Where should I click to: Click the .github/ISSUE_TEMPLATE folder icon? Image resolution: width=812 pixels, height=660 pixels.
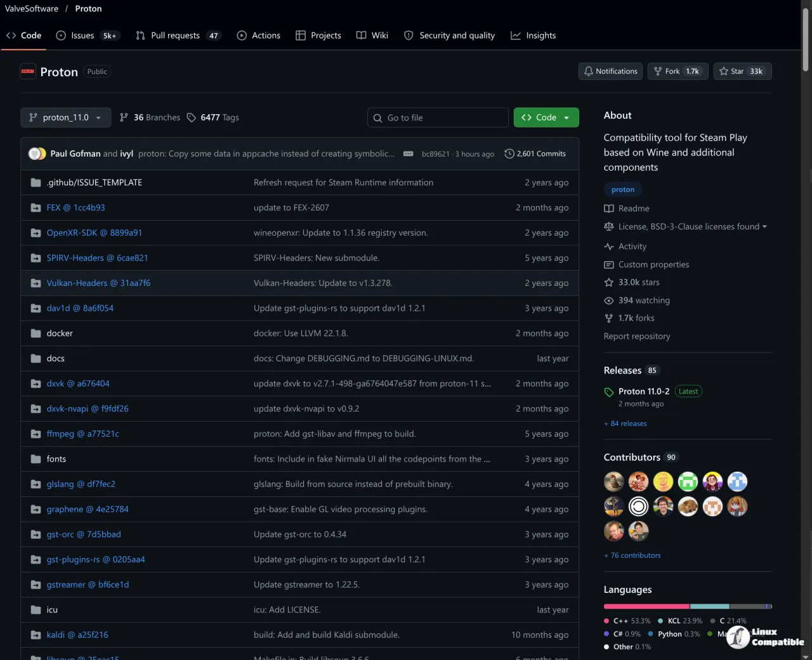pos(36,183)
